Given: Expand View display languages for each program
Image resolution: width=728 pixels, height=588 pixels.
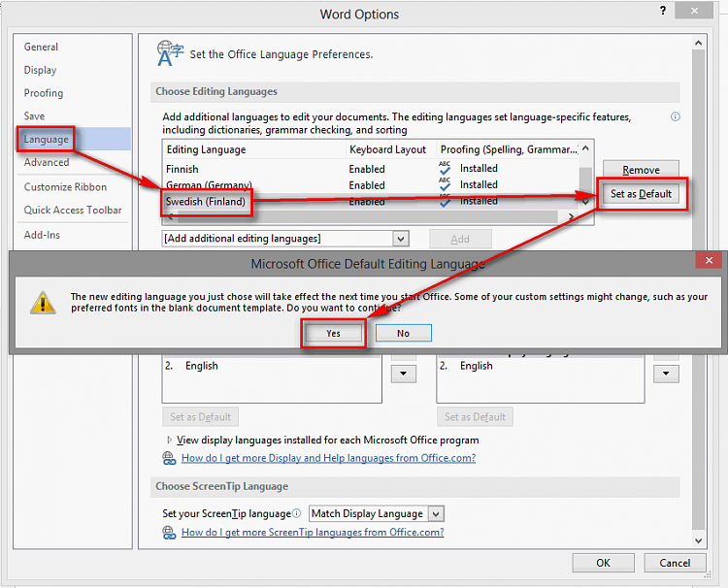Looking at the screenshot, I should (x=170, y=440).
